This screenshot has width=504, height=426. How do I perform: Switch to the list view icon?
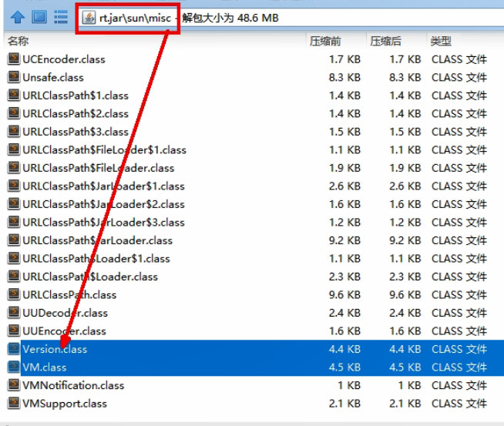click(61, 16)
